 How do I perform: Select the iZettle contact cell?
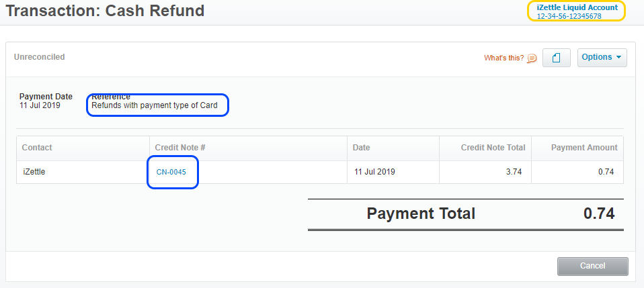34,172
